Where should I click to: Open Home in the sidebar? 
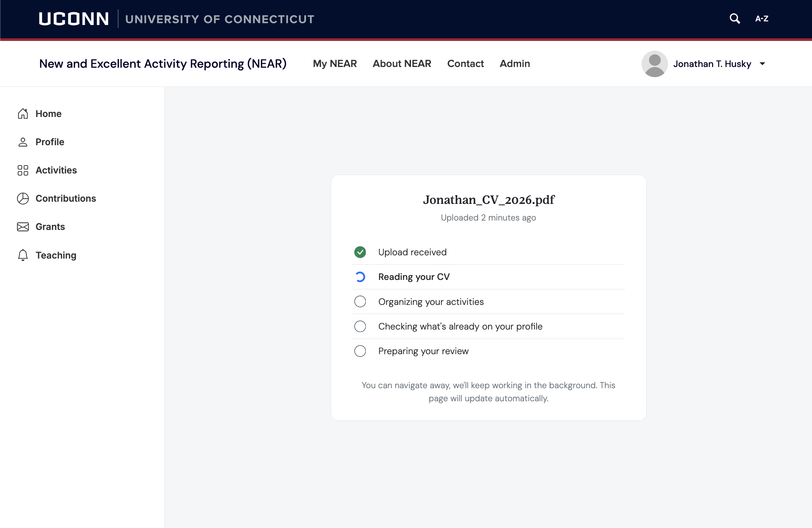tap(48, 114)
